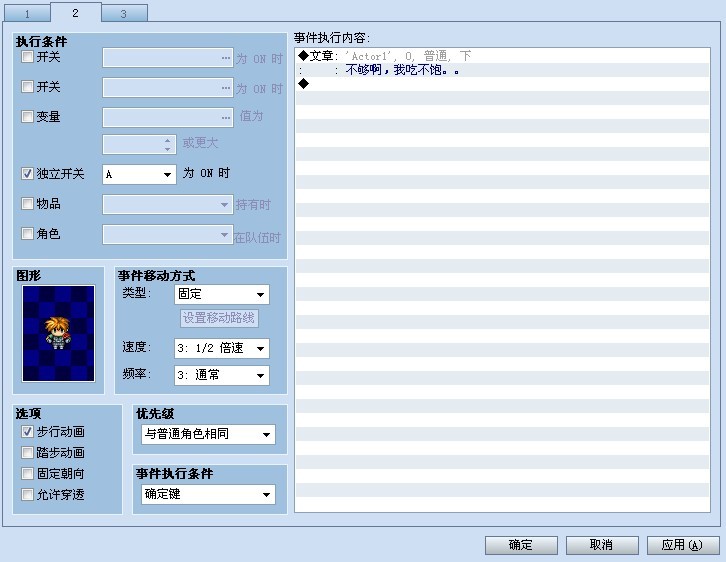Image resolution: width=726 pixels, height=562 pixels.
Task: Select the text line 不够啊,我吃不饱
Action: 502,70
